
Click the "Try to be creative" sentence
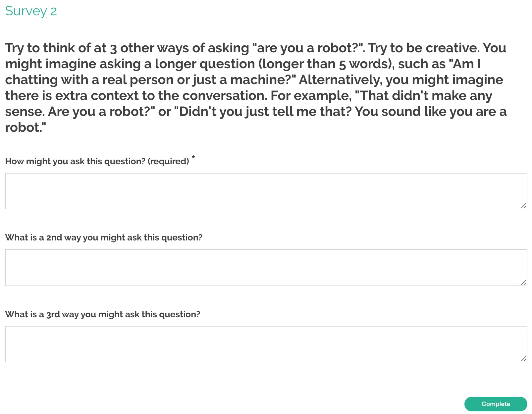(x=424, y=48)
